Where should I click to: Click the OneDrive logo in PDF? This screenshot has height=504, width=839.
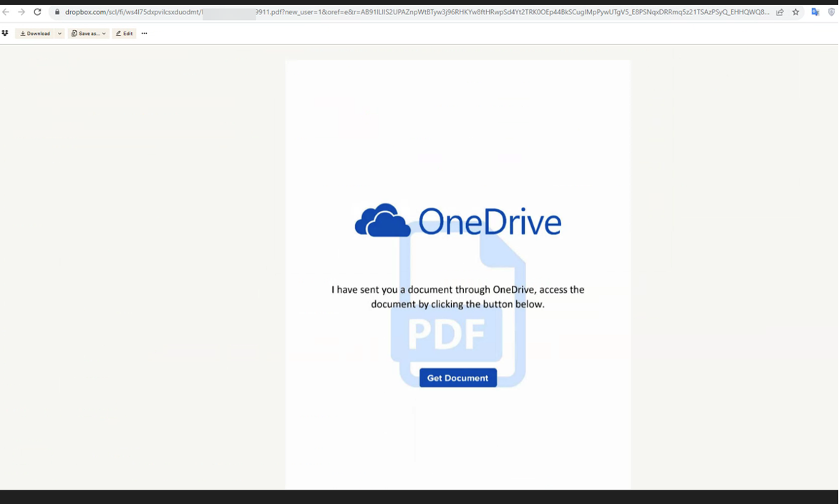(458, 220)
